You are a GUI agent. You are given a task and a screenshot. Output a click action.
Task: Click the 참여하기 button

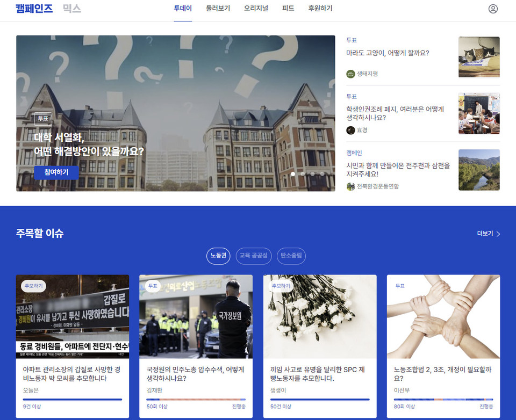(x=56, y=172)
